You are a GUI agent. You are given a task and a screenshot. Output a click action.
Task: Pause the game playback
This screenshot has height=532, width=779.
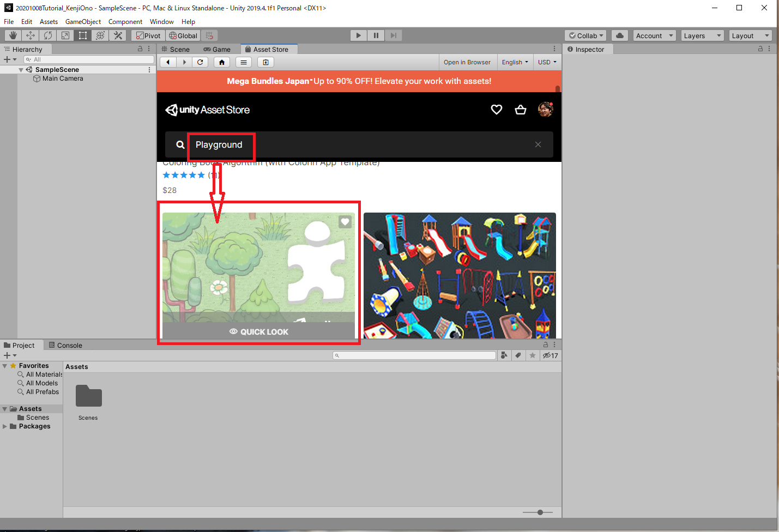tap(376, 35)
